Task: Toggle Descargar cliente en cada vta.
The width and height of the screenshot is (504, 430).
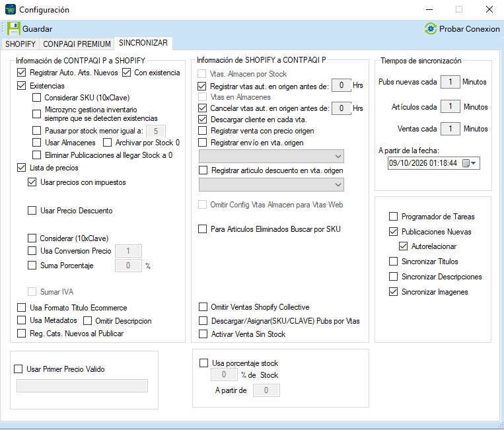Action: [x=203, y=120]
